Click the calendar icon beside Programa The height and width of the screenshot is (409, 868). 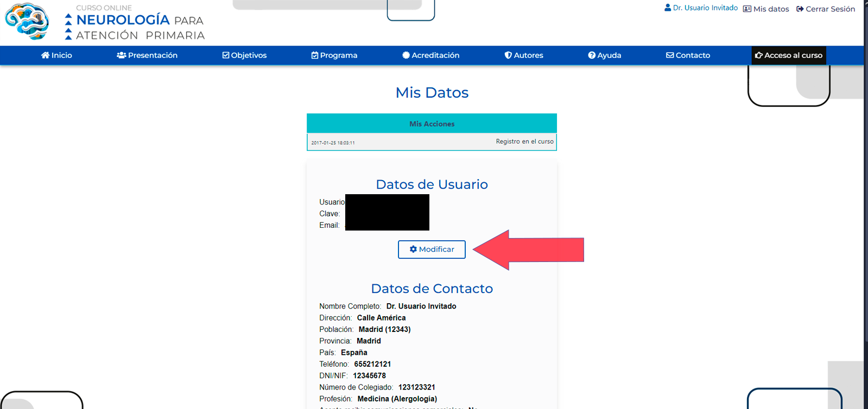[x=315, y=55]
